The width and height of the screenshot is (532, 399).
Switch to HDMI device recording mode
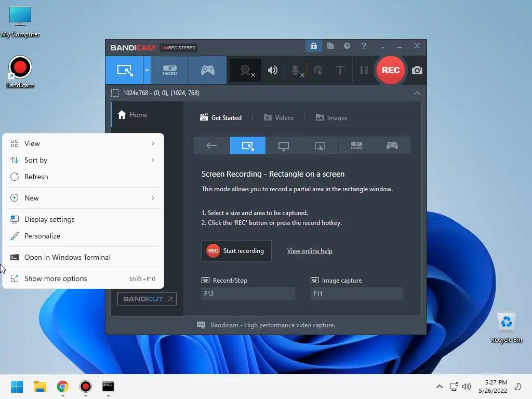(170, 70)
